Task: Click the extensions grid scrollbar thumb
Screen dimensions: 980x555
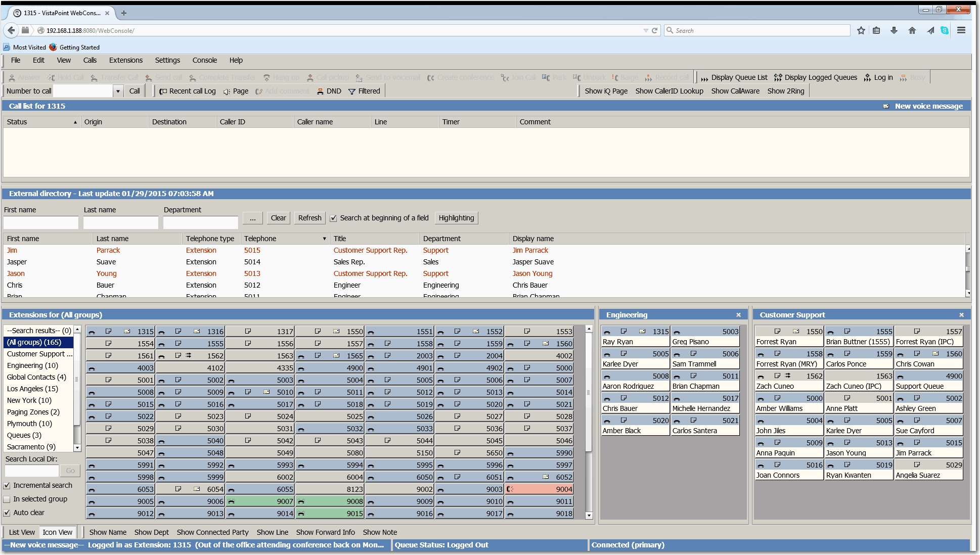Action: (589, 392)
